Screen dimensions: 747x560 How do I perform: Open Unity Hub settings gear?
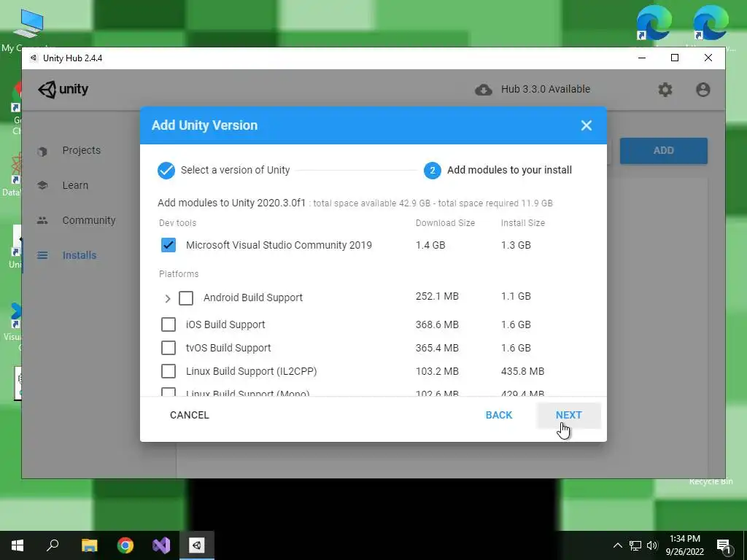click(x=665, y=90)
